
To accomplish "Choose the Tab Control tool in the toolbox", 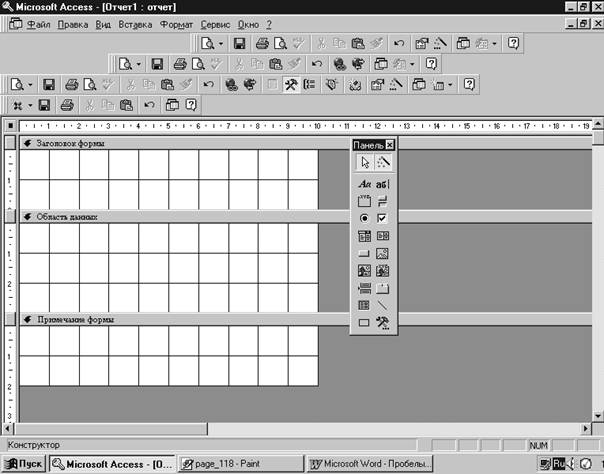I will click(383, 288).
